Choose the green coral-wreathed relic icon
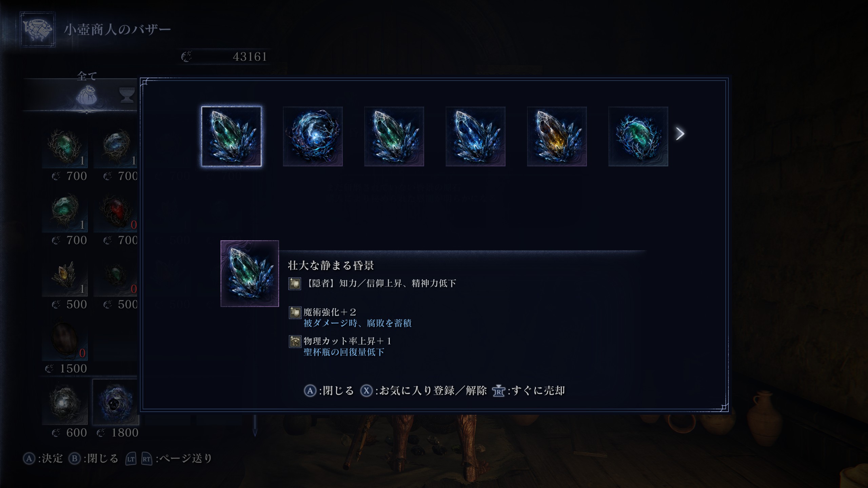This screenshot has width=868, height=488. click(x=638, y=136)
